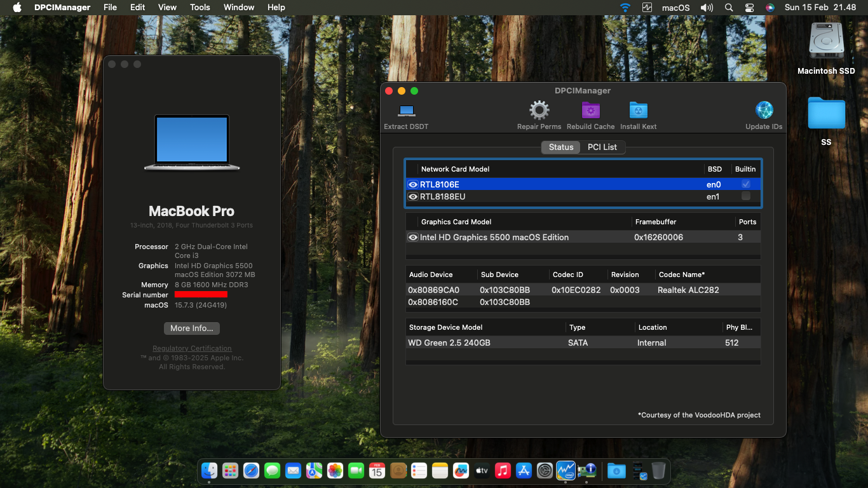Viewport: 868px width, 488px height.
Task: Click the eye icon beside RTL8106E
Action: point(412,184)
